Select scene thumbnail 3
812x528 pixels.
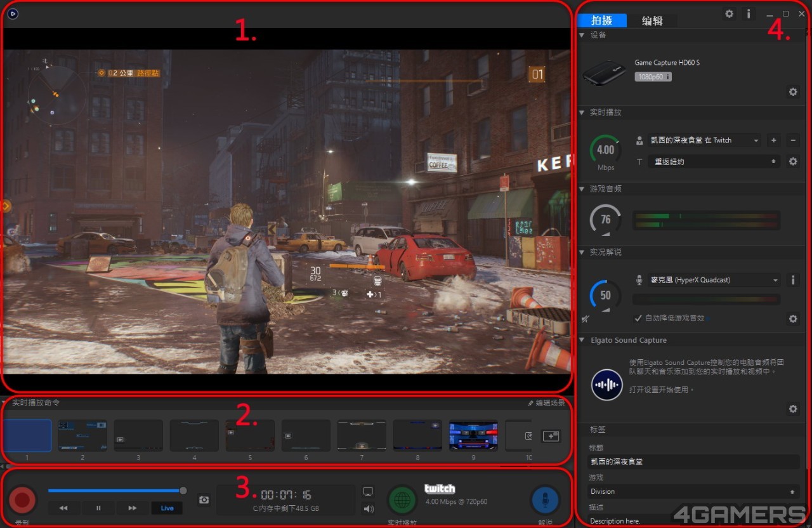(x=138, y=435)
